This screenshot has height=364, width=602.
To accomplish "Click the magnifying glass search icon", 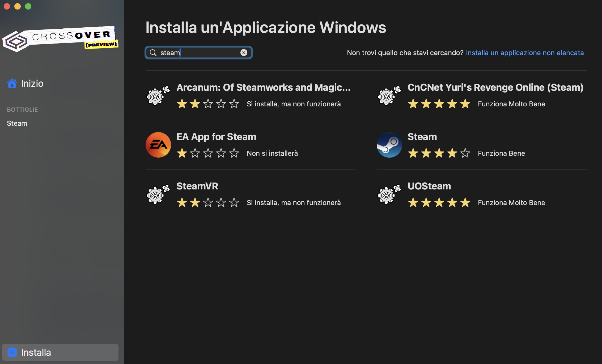I will pyautogui.click(x=153, y=53).
